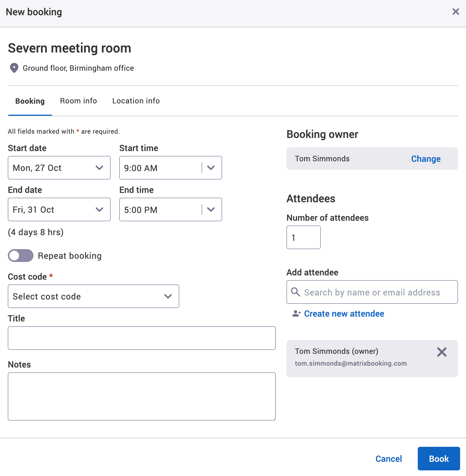Viewport: 466px width, 476px height.
Task: Click Change to pick a different booking owner
Action: (426, 159)
